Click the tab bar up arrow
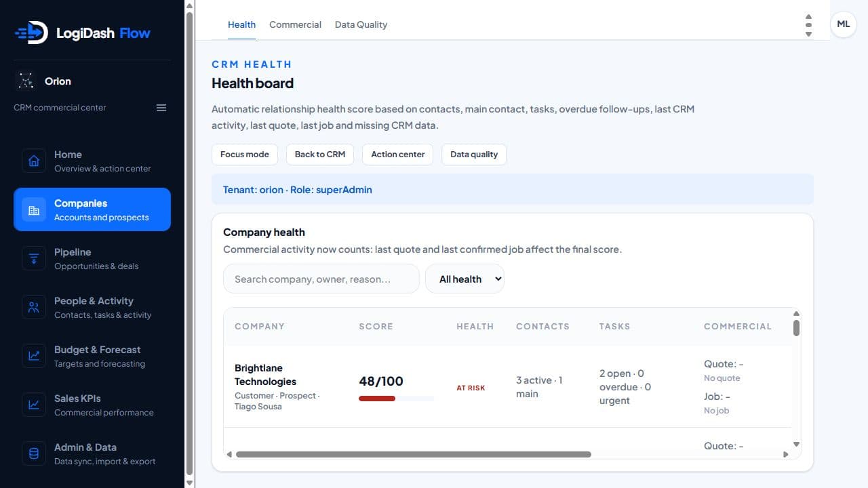The height and width of the screenshot is (488, 868). pyautogui.click(x=808, y=16)
